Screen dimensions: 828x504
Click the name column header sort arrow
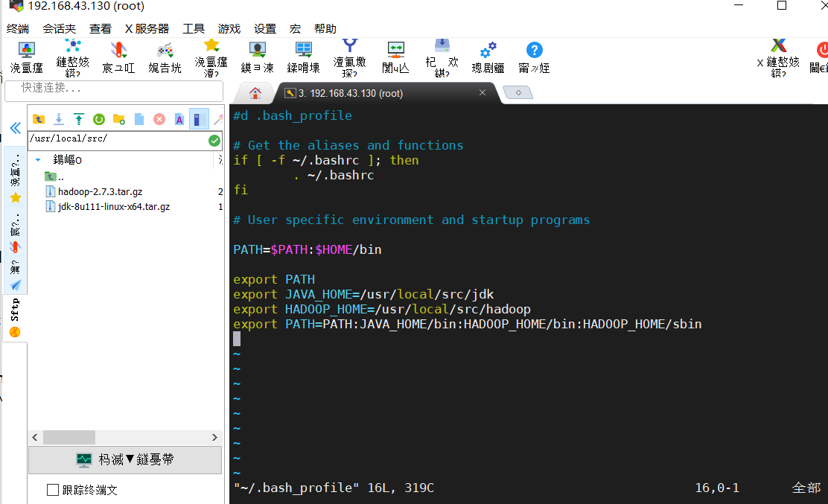pos(38,159)
